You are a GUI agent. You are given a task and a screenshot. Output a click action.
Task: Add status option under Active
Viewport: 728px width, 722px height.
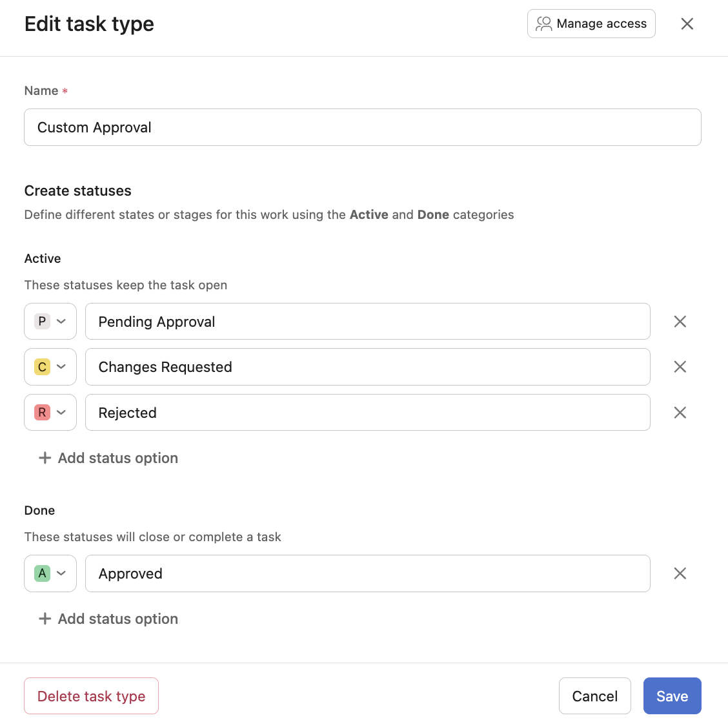coord(108,458)
